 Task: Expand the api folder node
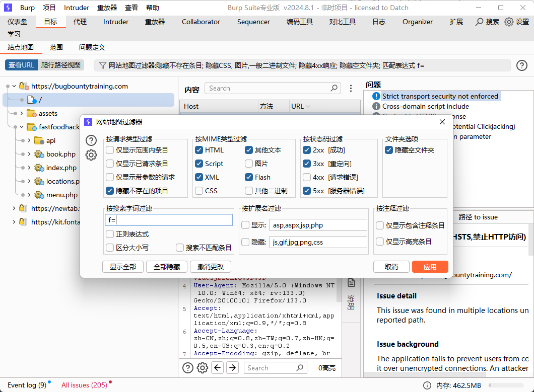click(29, 140)
